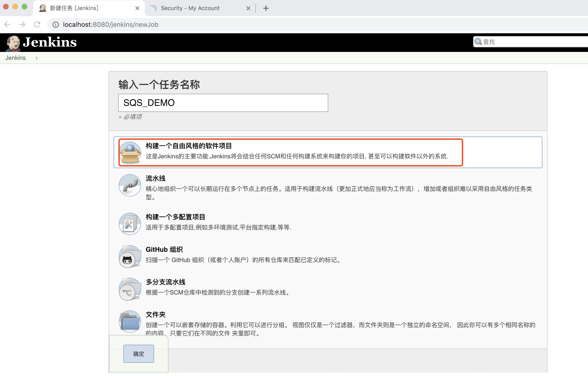Click the freestyle project description starting 这是Jenkins的主要功能
The height and width of the screenshot is (376, 588).
(297, 156)
